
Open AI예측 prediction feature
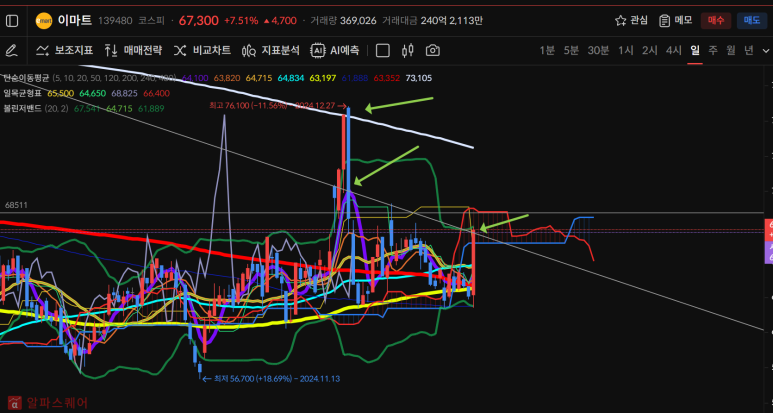pos(335,50)
